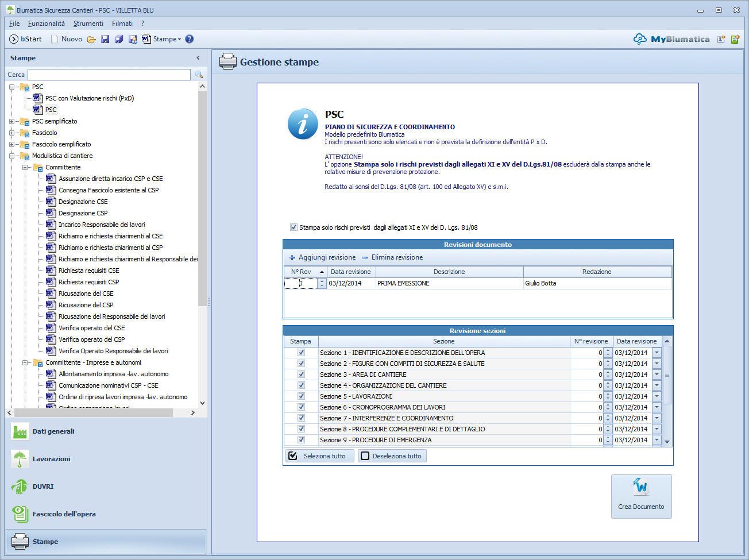Click the Seleziona tutto button
Viewport: 749px width, 560px height.
[319, 456]
